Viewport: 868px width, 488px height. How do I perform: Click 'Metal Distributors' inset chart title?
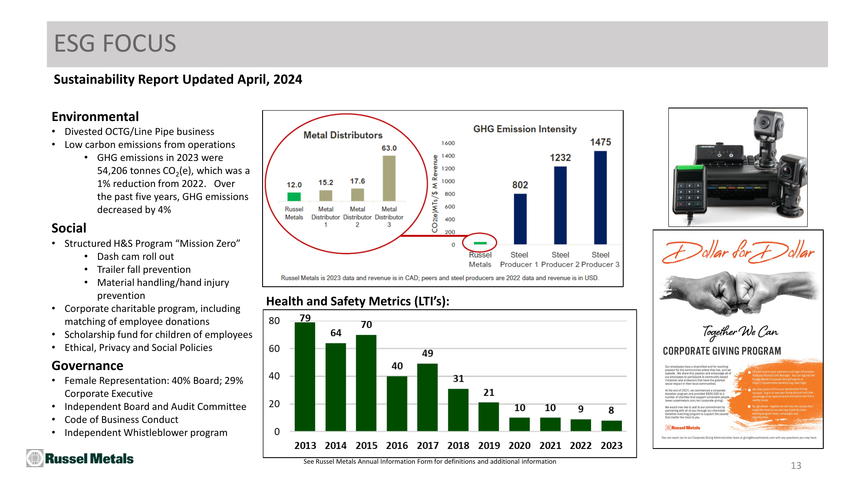click(x=343, y=135)
